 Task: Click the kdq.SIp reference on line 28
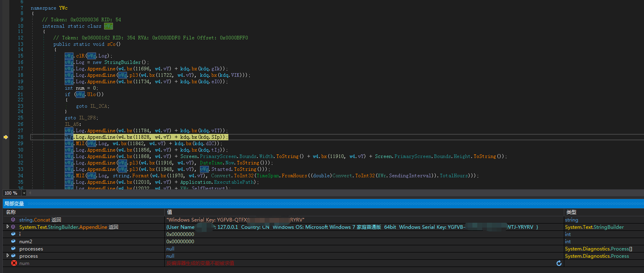point(209,137)
